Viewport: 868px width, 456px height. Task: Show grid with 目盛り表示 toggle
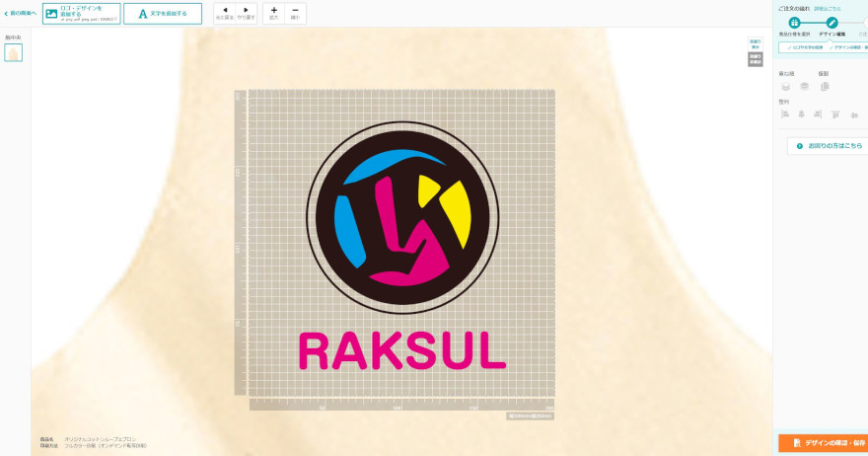point(756,44)
